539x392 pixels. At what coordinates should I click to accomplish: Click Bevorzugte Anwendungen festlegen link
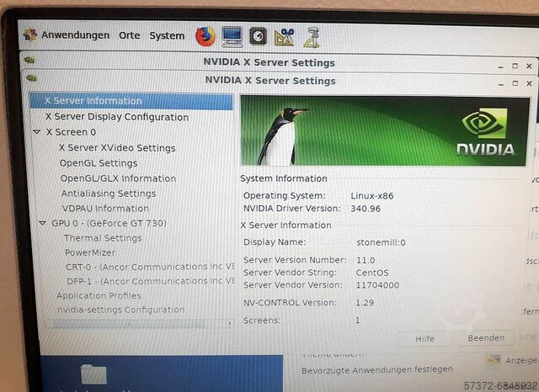click(377, 369)
